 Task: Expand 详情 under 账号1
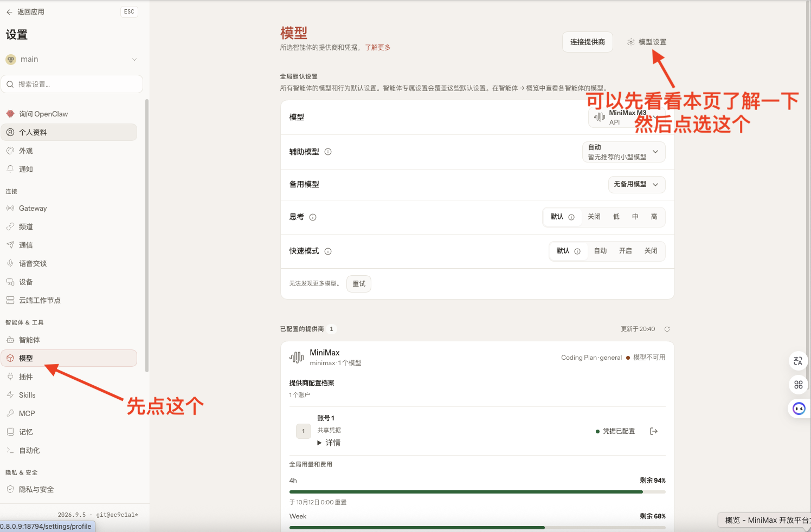(x=329, y=443)
